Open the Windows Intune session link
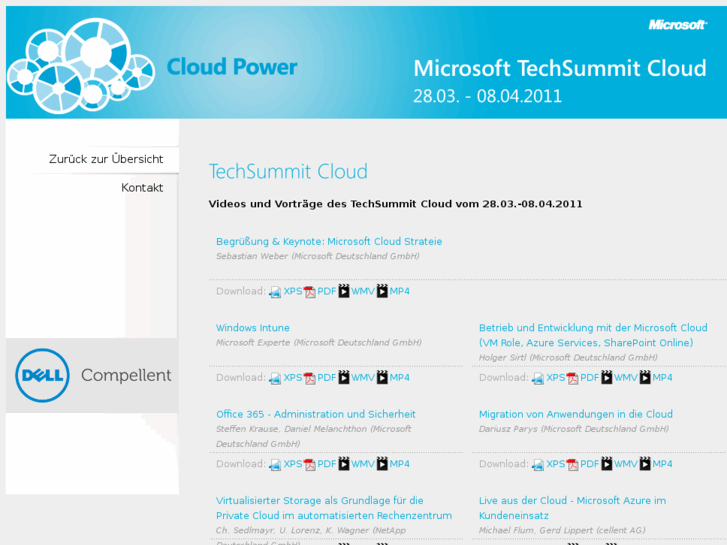The image size is (727, 545). 253,328
